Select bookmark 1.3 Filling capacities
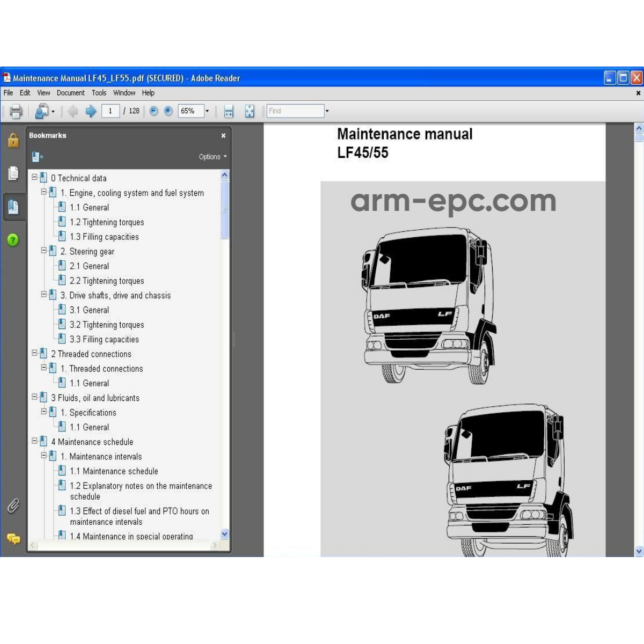Viewport: 644px width, 644px height. [x=104, y=237]
